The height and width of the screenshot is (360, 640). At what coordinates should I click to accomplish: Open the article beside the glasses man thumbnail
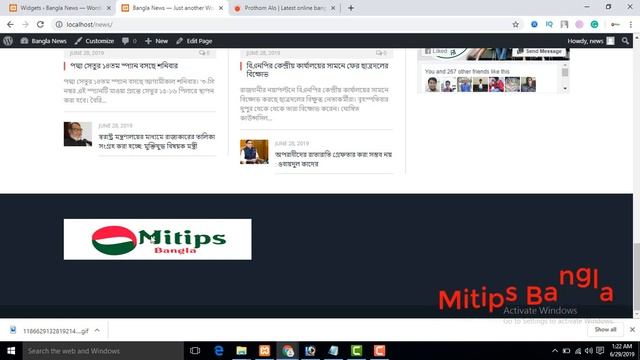(x=157, y=141)
